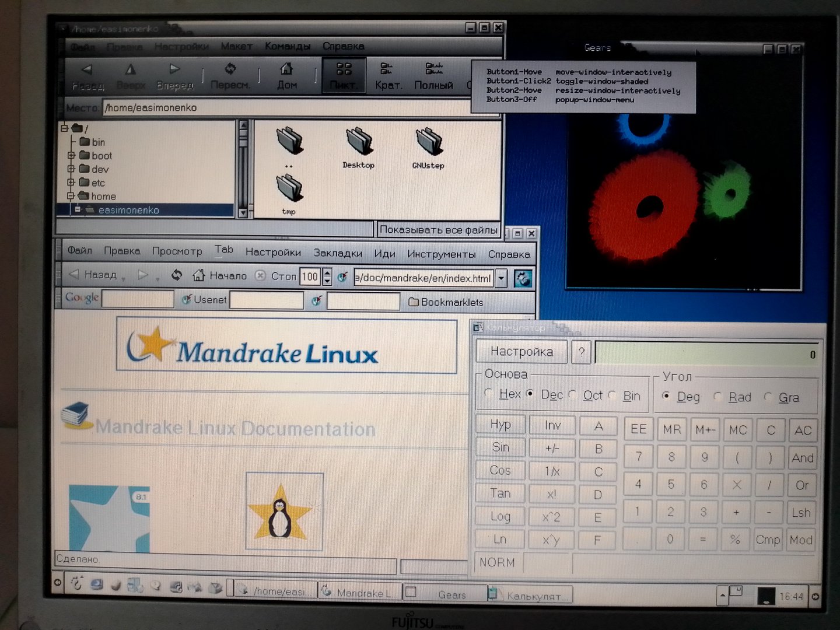
Task: Click the Mod button in calculator
Action: 800,540
